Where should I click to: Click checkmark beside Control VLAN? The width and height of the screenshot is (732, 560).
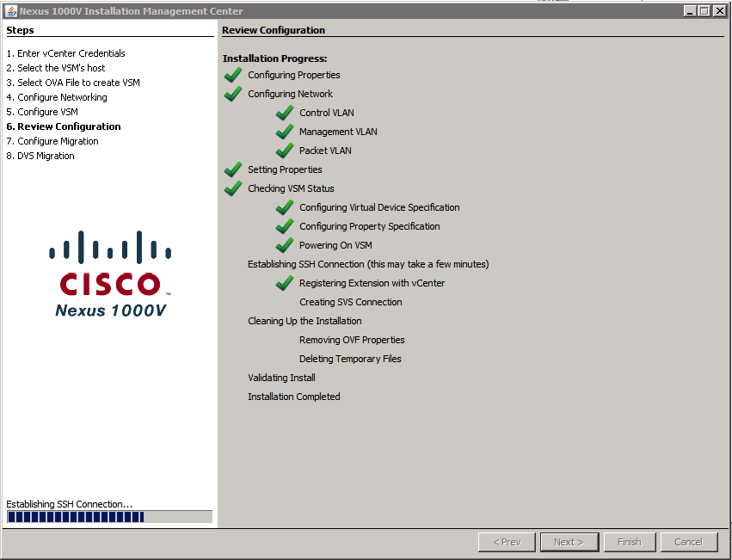285,113
